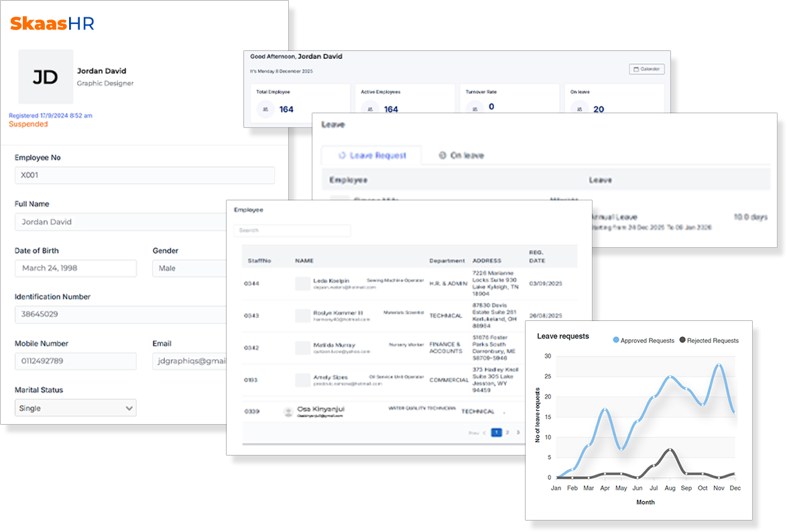Switch to the Leave Request tab

point(372,155)
